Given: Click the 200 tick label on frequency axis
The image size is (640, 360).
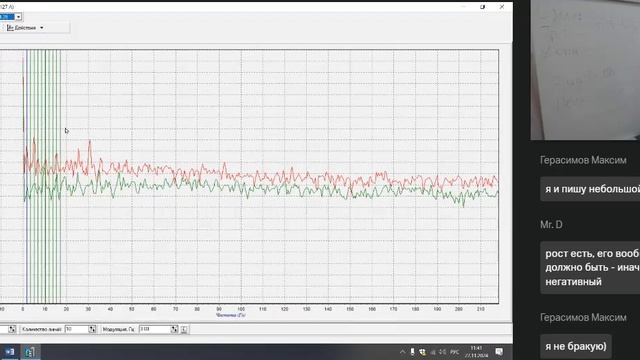Looking at the screenshot, I should point(459,309).
